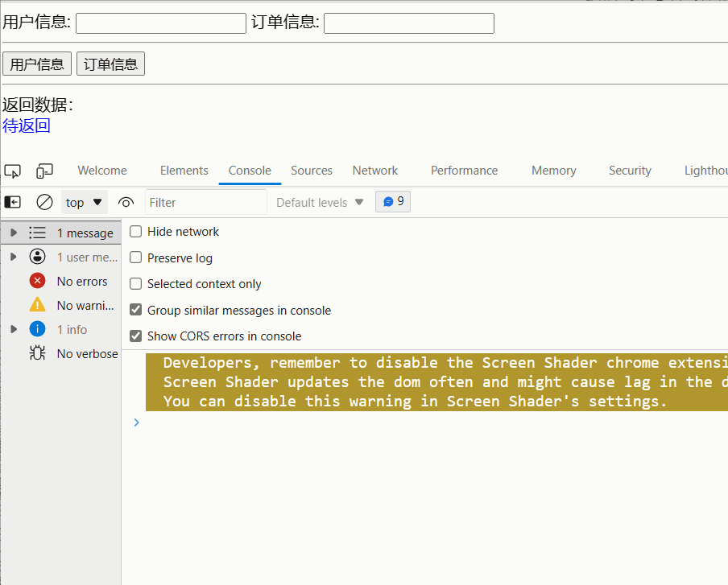Viewport: 728px width, 585px height.
Task: Open the top context dropdown
Action: [84, 202]
